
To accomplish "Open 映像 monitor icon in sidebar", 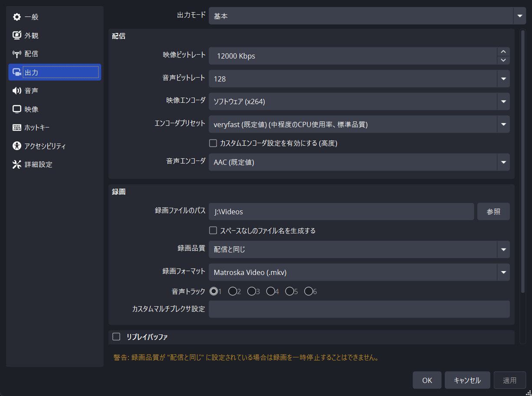I will point(17,109).
